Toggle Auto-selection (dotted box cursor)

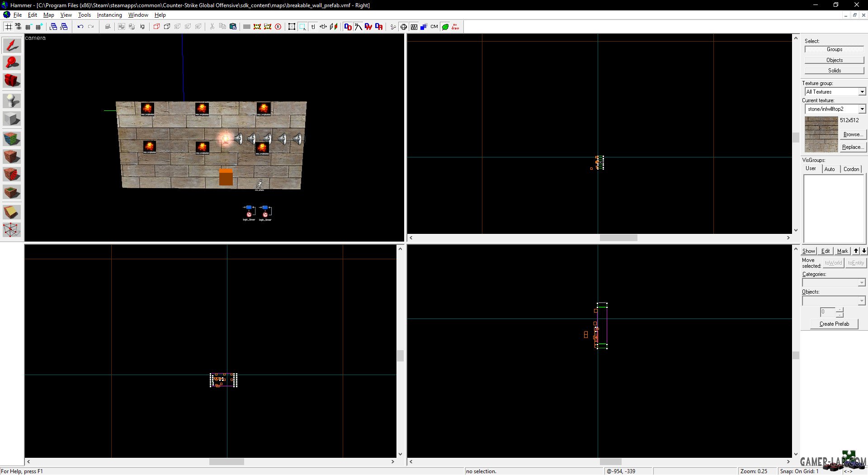point(302,27)
